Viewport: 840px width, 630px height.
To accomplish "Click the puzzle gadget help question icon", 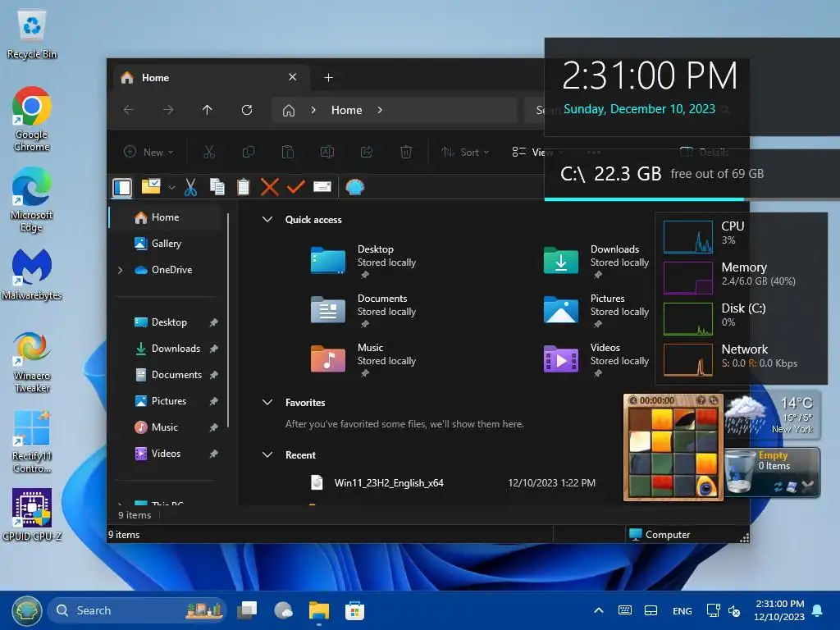I will pyautogui.click(x=701, y=400).
